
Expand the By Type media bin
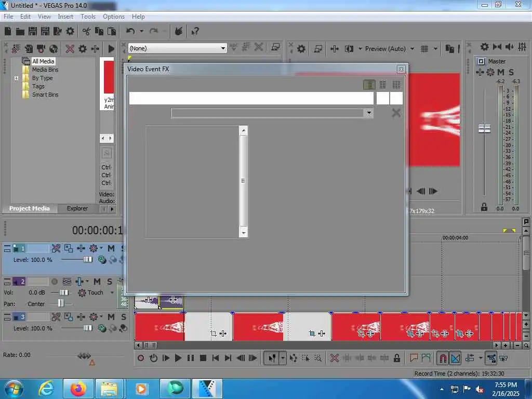16,78
